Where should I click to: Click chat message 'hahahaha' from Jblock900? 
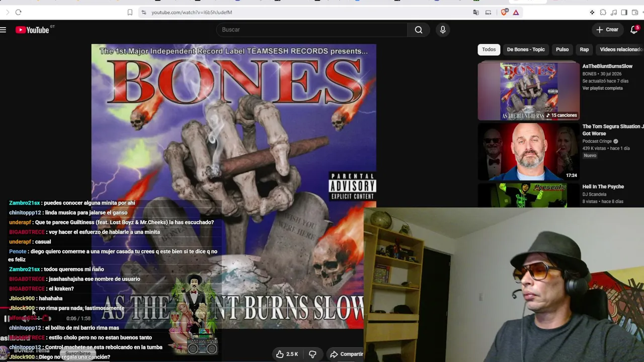point(50,299)
